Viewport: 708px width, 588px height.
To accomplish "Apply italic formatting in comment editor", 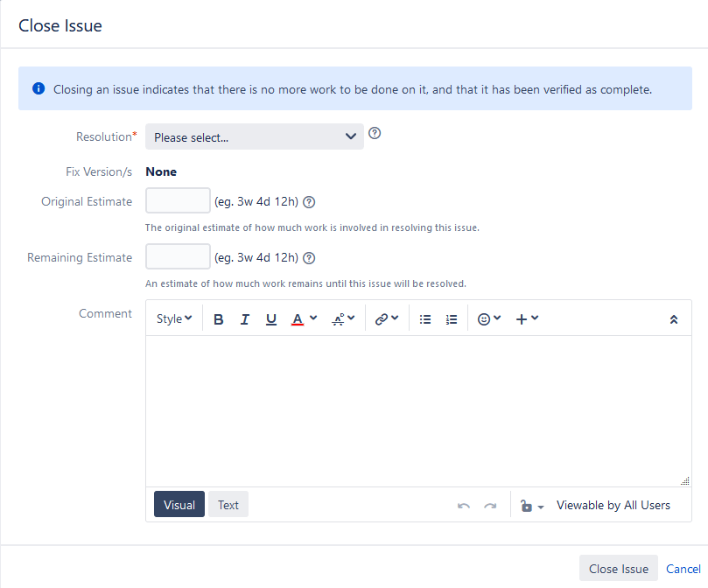I will (x=245, y=319).
